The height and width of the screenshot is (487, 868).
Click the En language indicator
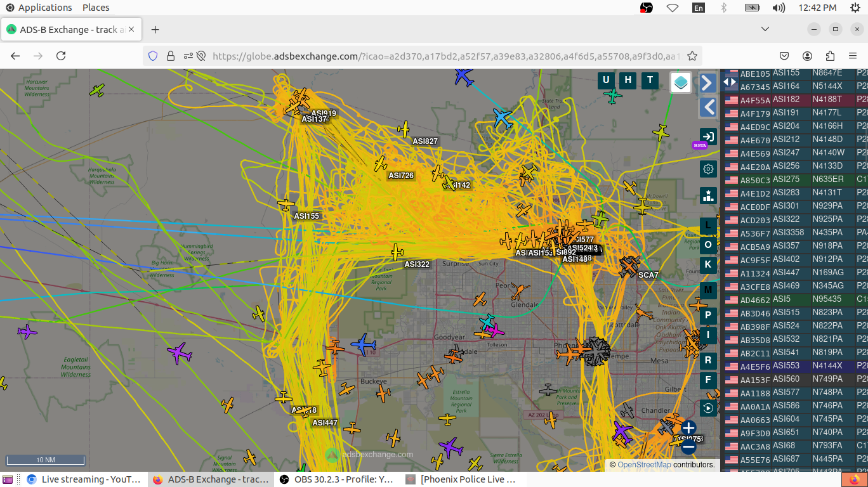[x=698, y=8]
